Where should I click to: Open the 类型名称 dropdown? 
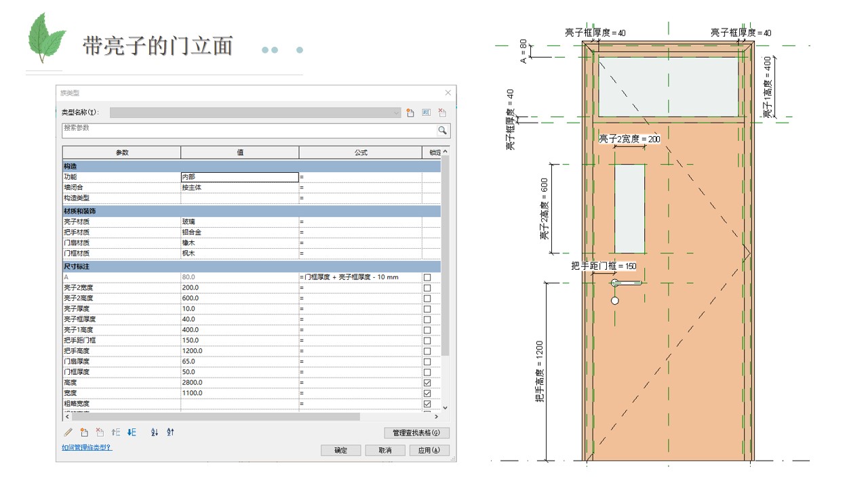[x=256, y=113]
